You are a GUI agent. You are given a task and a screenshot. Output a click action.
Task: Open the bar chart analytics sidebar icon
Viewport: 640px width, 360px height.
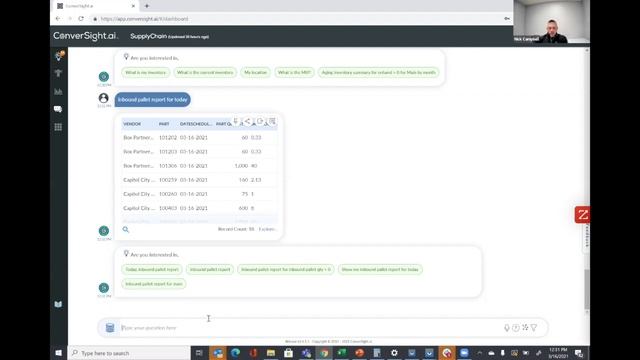tap(58, 91)
